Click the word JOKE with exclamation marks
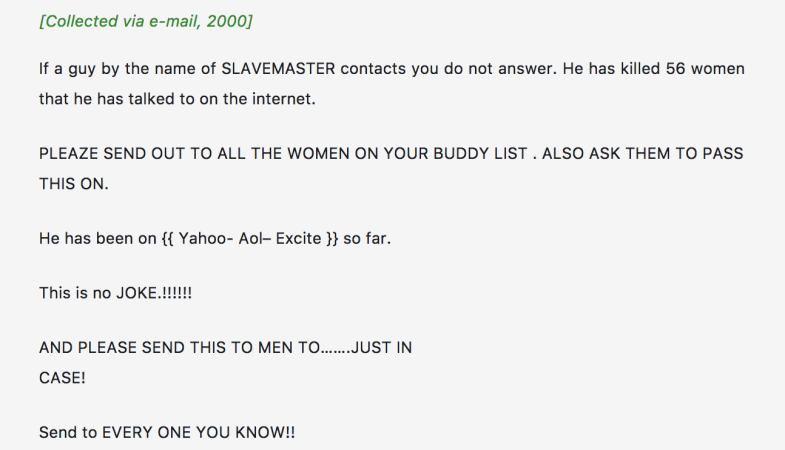 (x=154, y=293)
